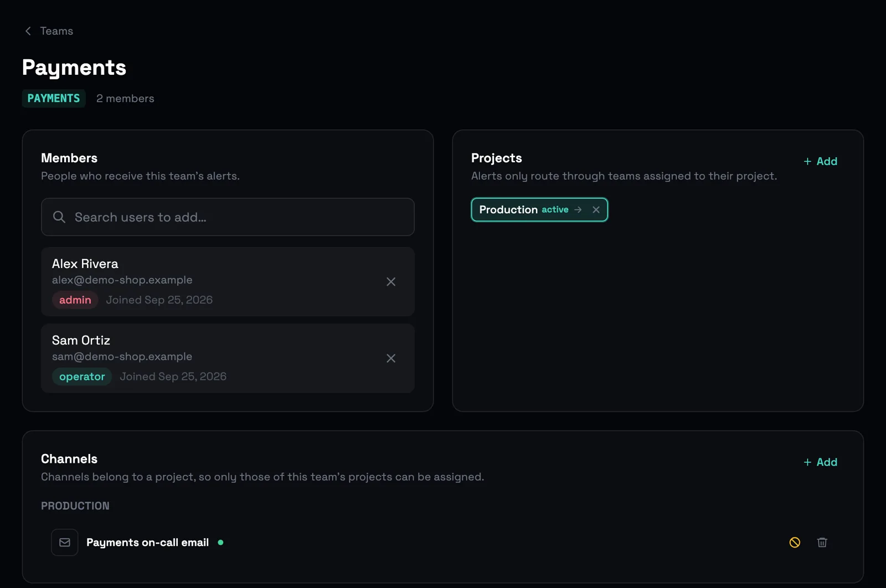
Task: Focus the Search users to add field
Action: [x=228, y=217]
